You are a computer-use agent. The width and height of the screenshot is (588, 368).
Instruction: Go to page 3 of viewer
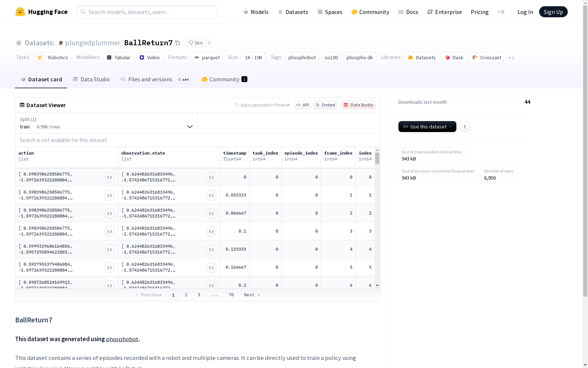click(199, 295)
